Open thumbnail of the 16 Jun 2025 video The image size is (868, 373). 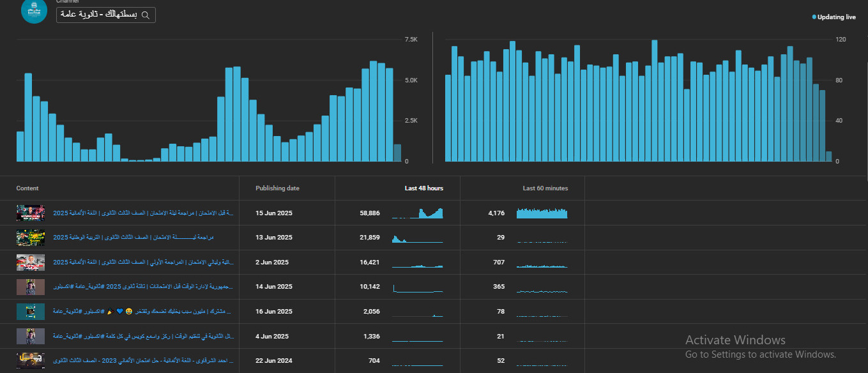pyautogui.click(x=31, y=311)
